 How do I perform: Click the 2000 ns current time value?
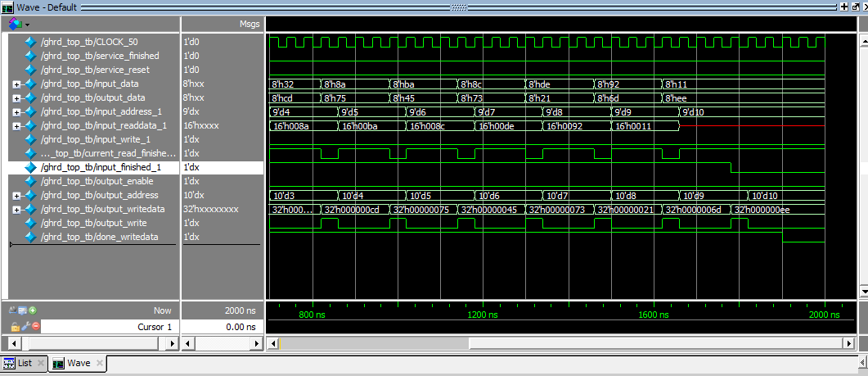pyautogui.click(x=241, y=310)
